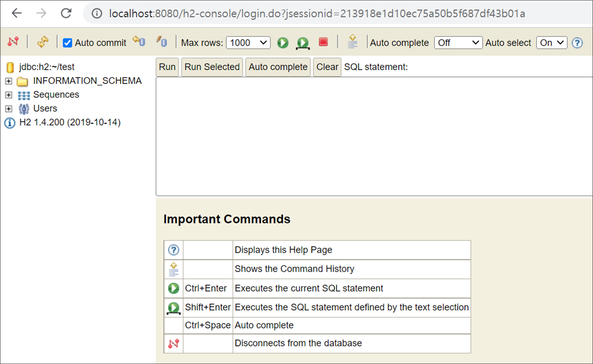This screenshot has height=364, width=593.
Task: Click inside the SQL statement text area
Action: pos(374,136)
